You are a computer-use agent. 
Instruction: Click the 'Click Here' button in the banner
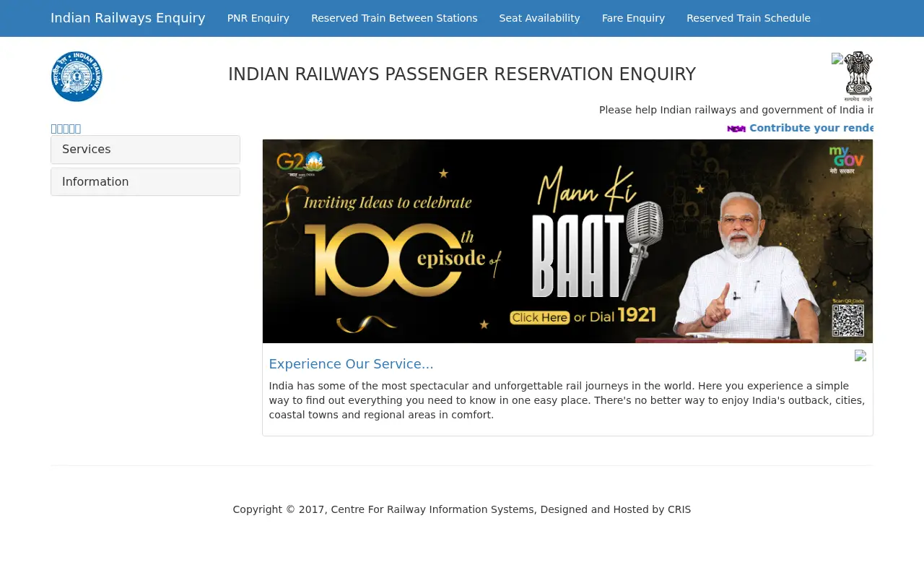539,317
